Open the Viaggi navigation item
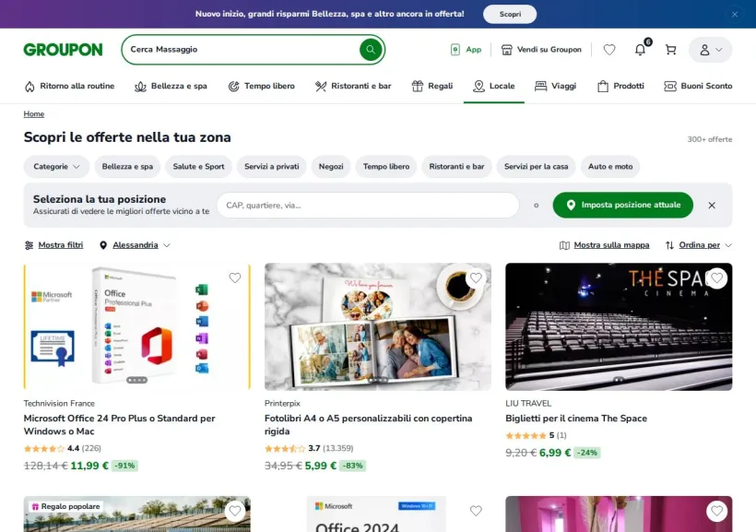 point(555,87)
